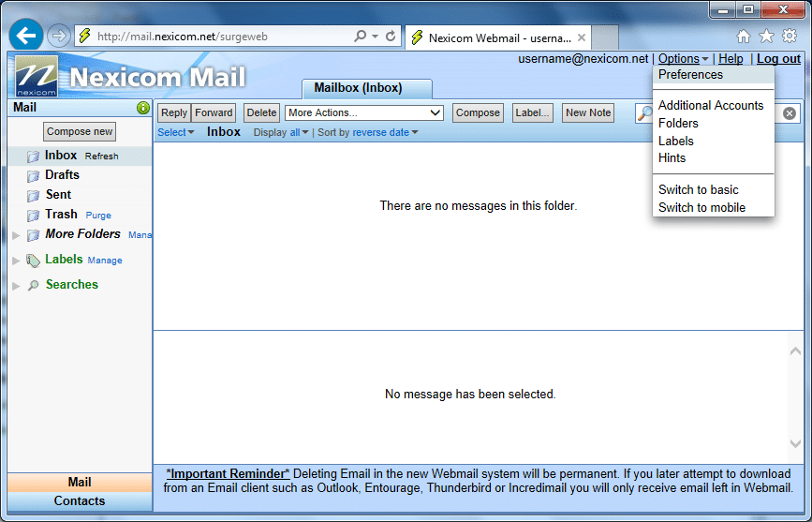Click the Delete button

[261, 112]
